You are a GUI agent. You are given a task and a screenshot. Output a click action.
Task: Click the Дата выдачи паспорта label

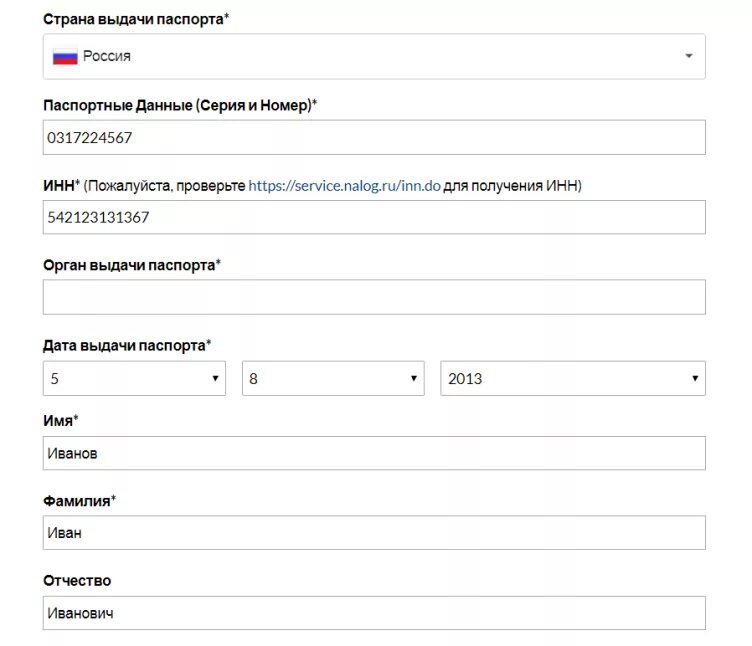click(x=126, y=345)
